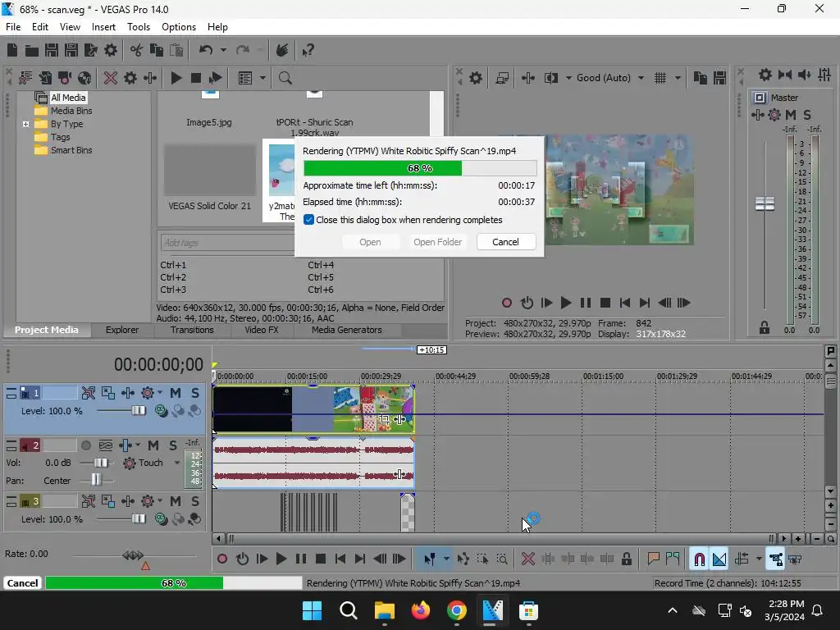
Task: Click track 1 Level slider handle
Action: tap(138, 411)
